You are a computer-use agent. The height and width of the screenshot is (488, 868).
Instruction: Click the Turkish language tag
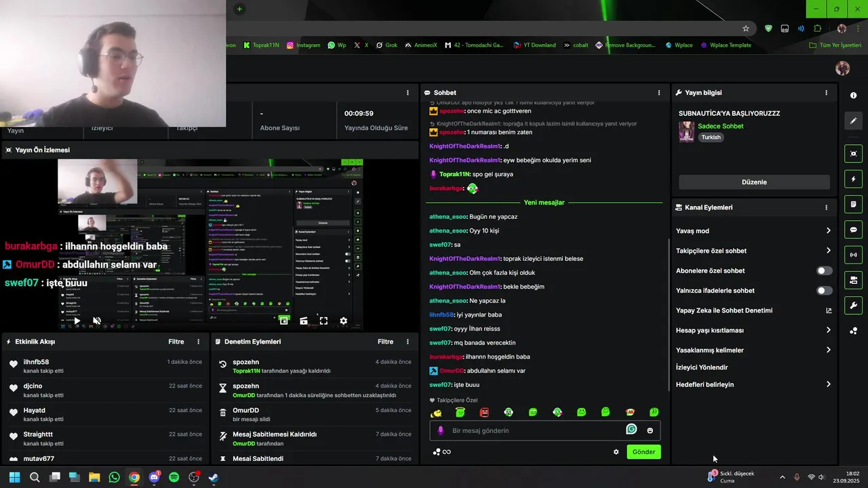coord(711,138)
